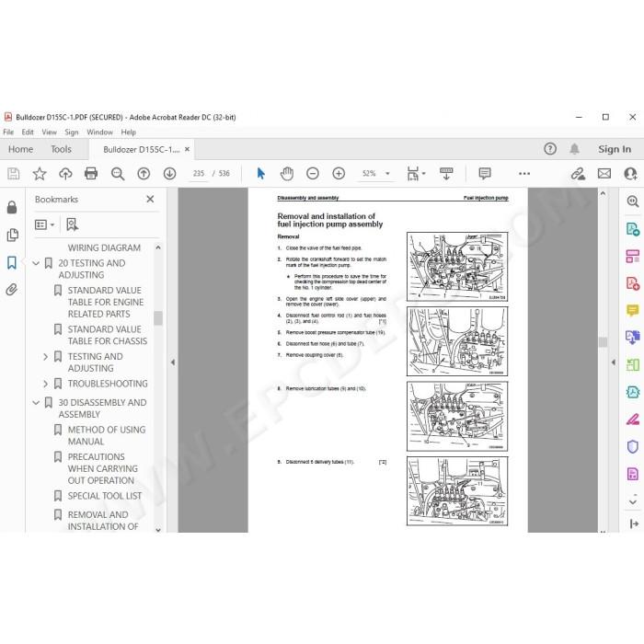Viewport: 644px width, 644px height.
Task: Open the View menu
Action: point(49,132)
